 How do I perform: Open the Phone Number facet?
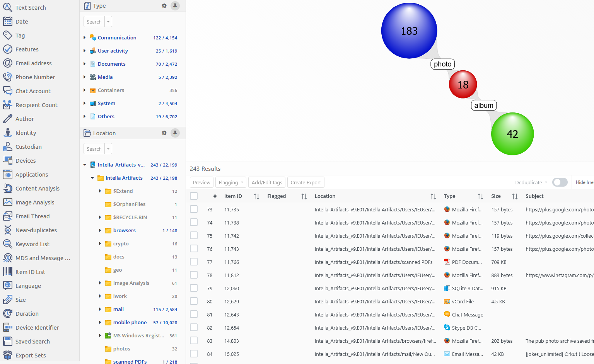(x=35, y=77)
